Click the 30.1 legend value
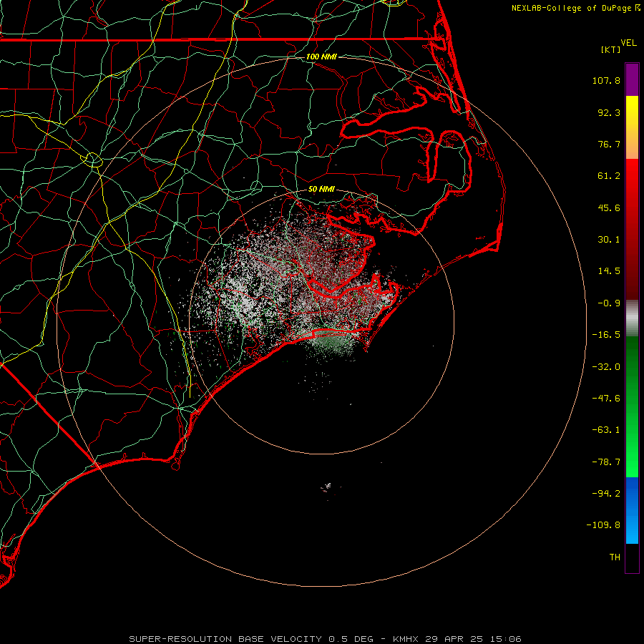This screenshot has height=644, width=644. pos(609,240)
